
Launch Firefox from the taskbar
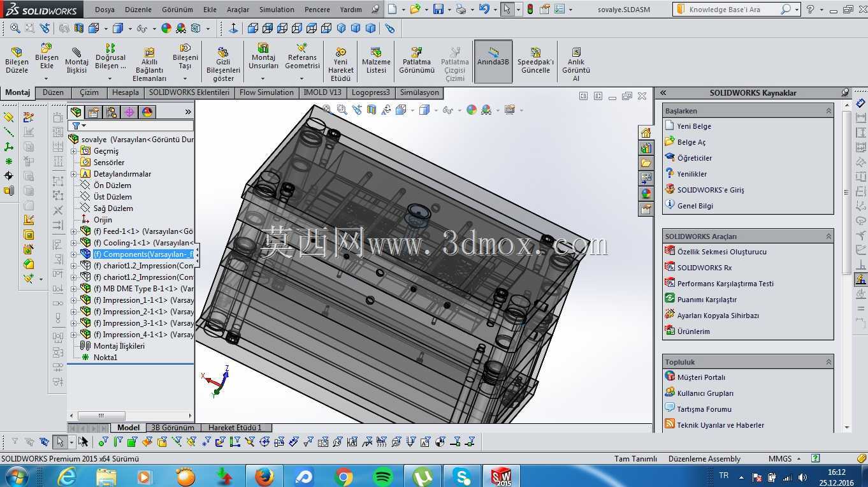264,476
